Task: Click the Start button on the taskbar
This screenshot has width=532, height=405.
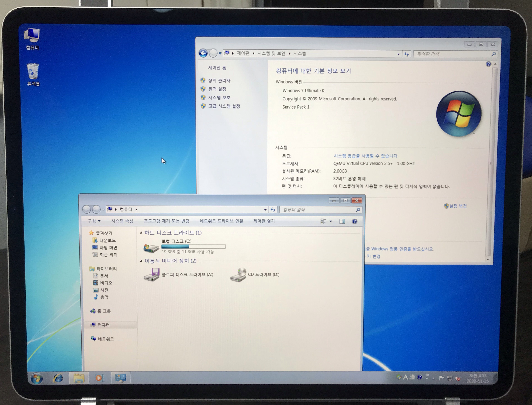Action: [x=37, y=378]
